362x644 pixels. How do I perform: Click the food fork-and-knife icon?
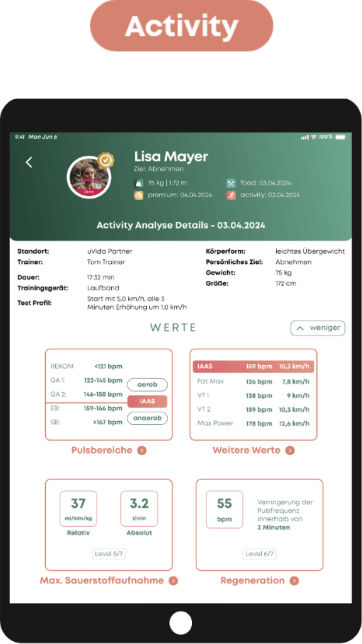point(231,183)
